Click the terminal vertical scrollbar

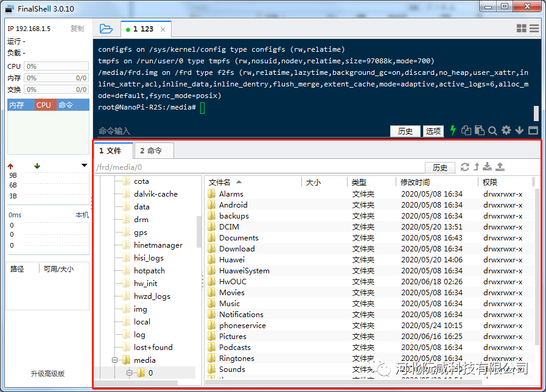click(x=536, y=113)
